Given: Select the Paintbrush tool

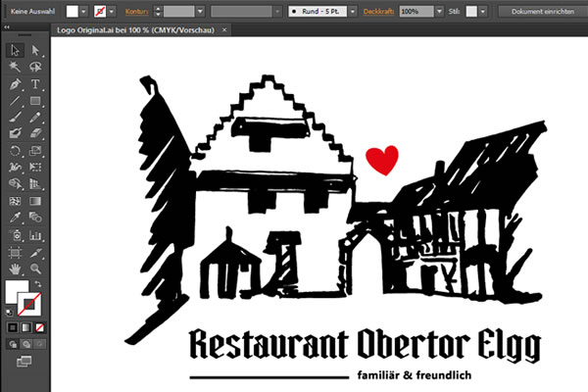Looking at the screenshot, I should 16,118.
